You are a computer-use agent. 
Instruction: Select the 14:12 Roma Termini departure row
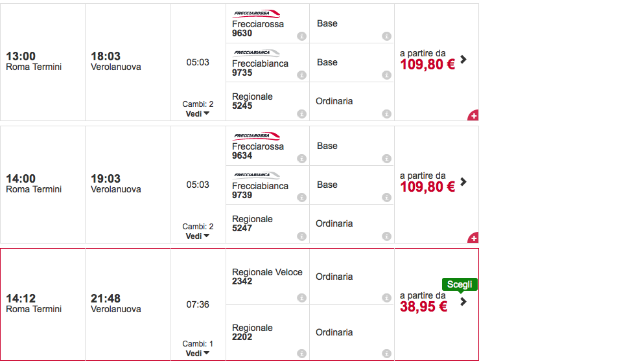[239, 304]
